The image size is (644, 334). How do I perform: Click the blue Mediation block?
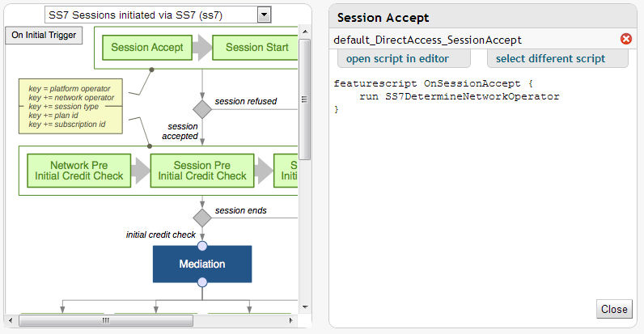click(202, 264)
